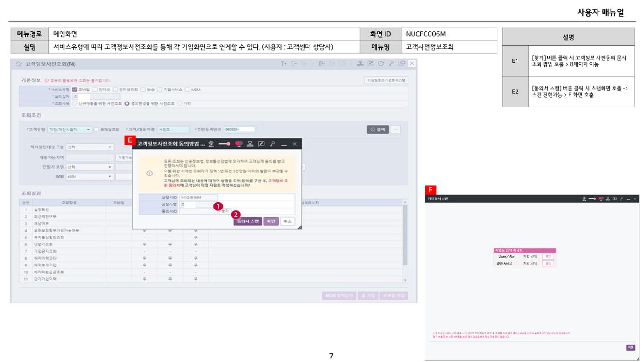
Task: Select 명의변경을 위한 사전조회 radio option
Action: [127, 103]
